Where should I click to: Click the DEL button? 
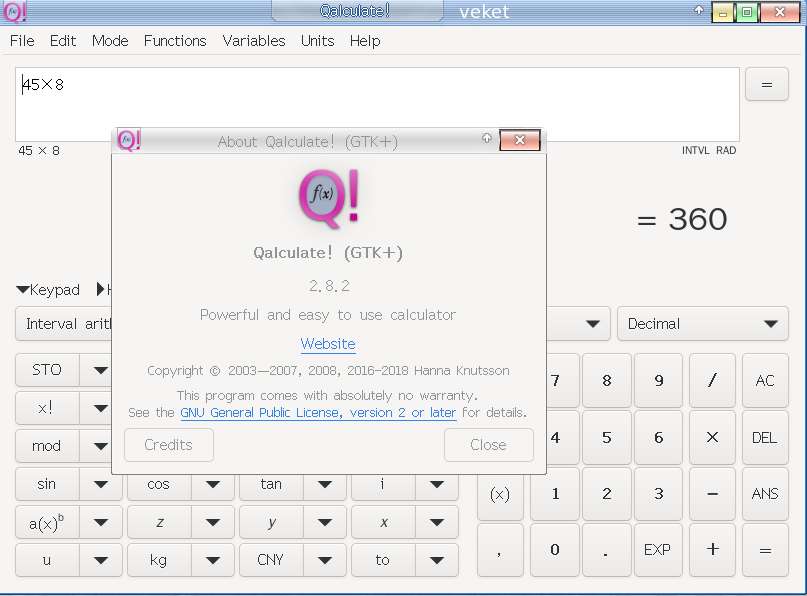point(765,437)
